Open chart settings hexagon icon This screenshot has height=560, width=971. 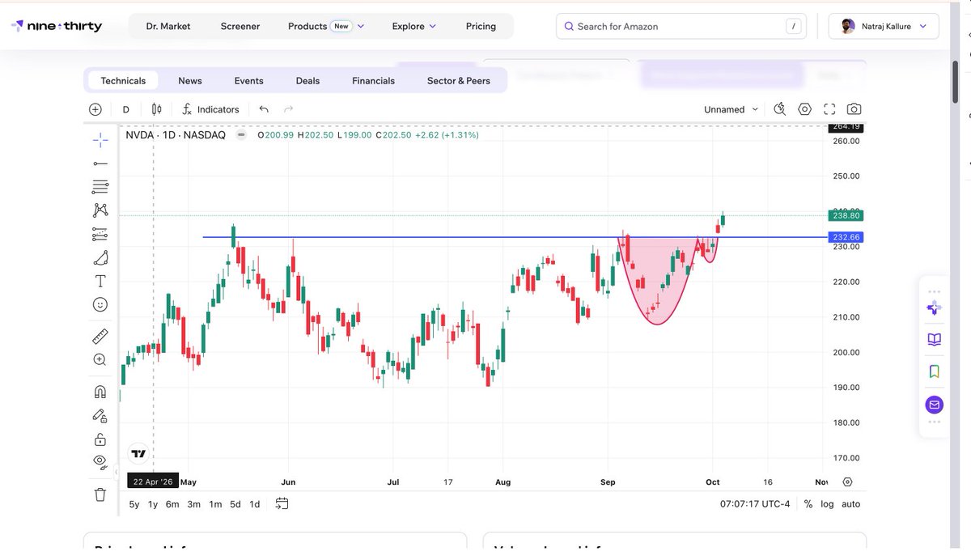point(805,109)
